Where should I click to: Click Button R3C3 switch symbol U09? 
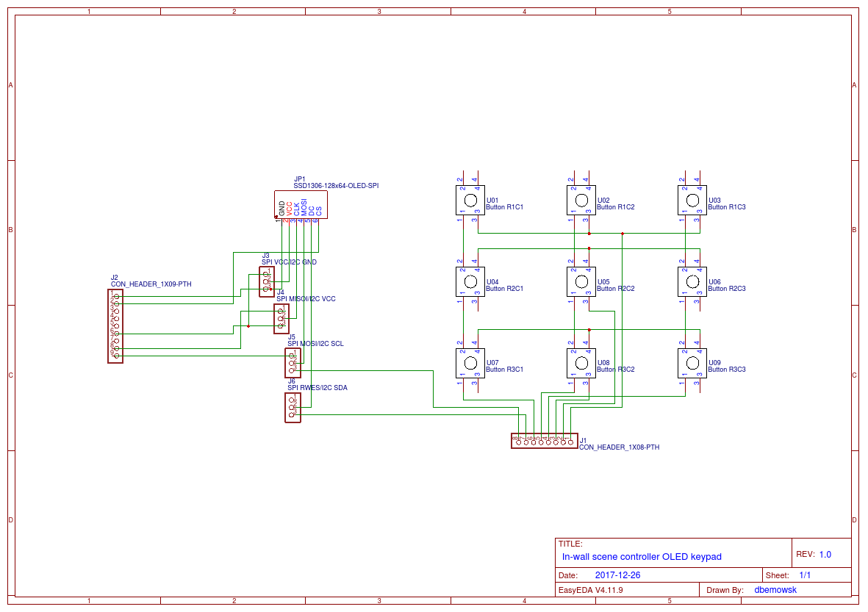[691, 361]
